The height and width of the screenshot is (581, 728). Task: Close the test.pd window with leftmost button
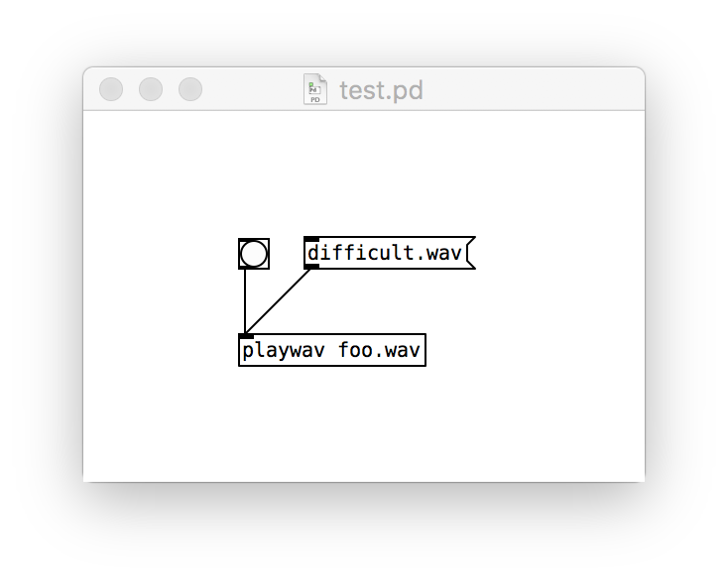111,89
